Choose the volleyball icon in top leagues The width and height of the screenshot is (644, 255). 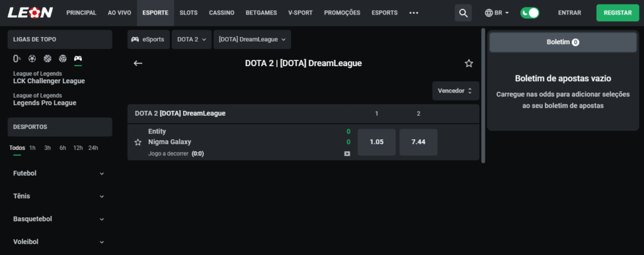[62, 59]
